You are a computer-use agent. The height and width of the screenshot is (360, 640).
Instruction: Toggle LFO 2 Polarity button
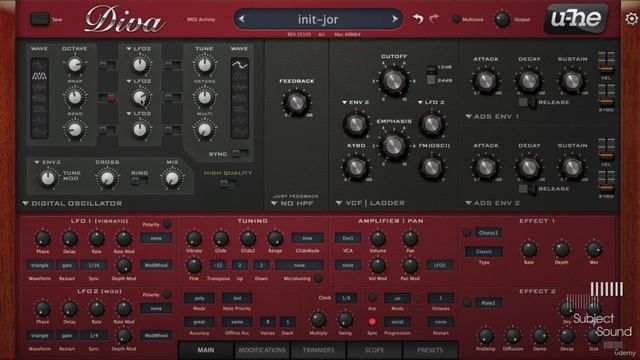click(167, 294)
